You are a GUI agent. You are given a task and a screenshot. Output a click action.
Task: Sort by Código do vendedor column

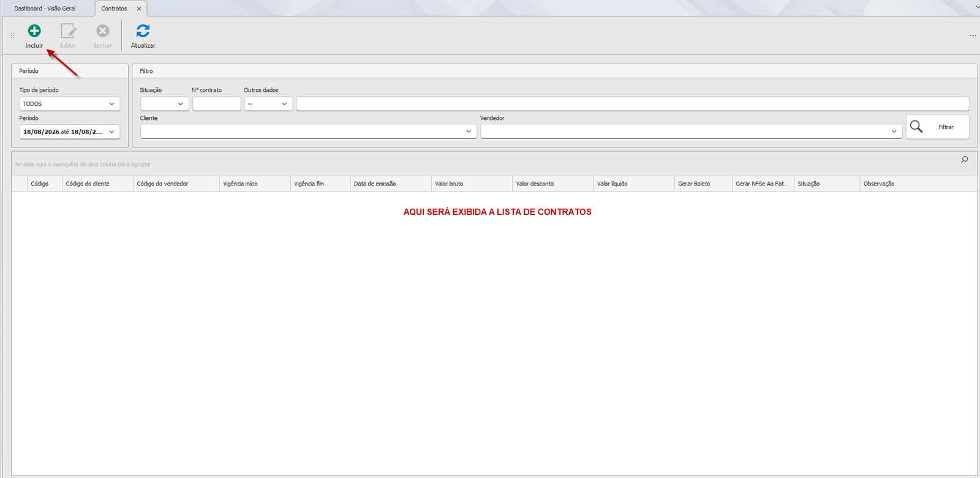tap(176, 184)
